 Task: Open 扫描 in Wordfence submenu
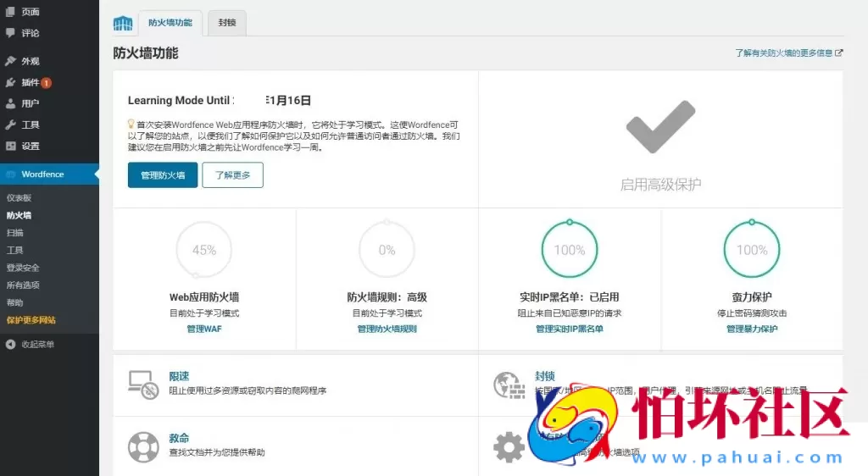[15, 233]
